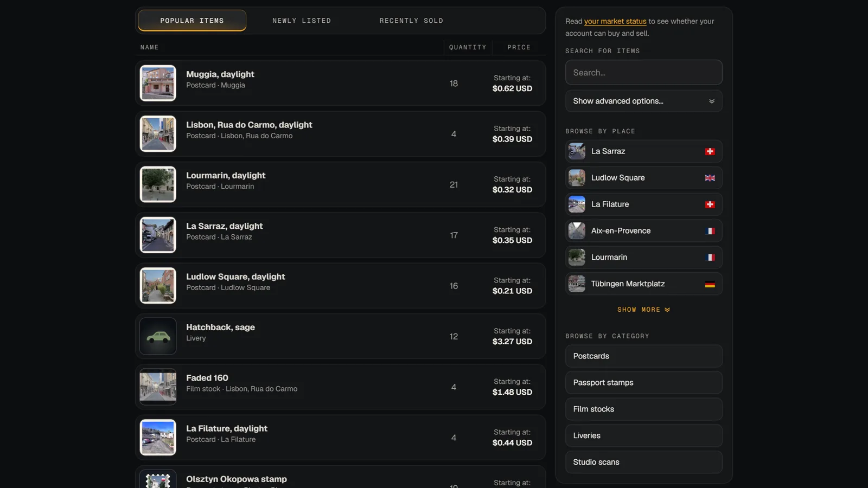Click the German flag beside Tübingen Marktplatz

(x=710, y=284)
